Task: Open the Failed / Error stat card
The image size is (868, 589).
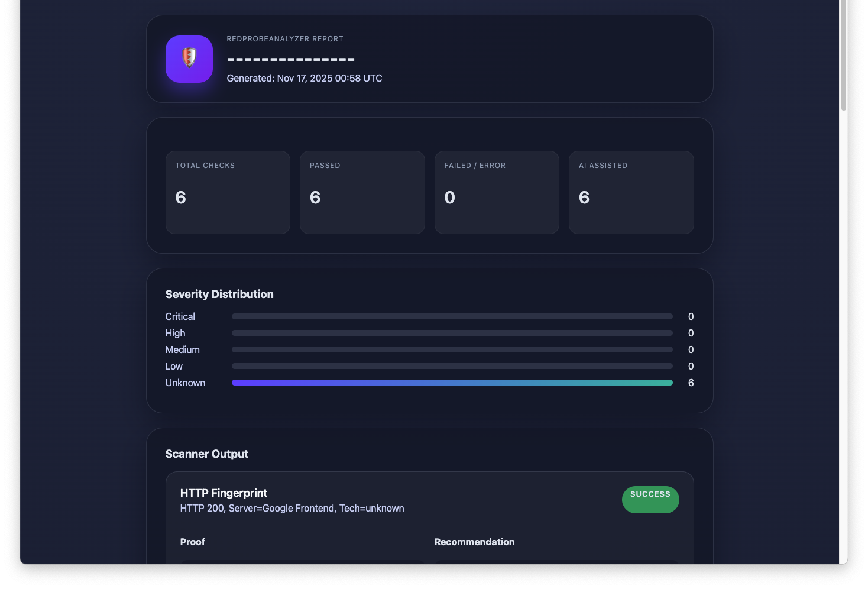Action: (x=497, y=192)
